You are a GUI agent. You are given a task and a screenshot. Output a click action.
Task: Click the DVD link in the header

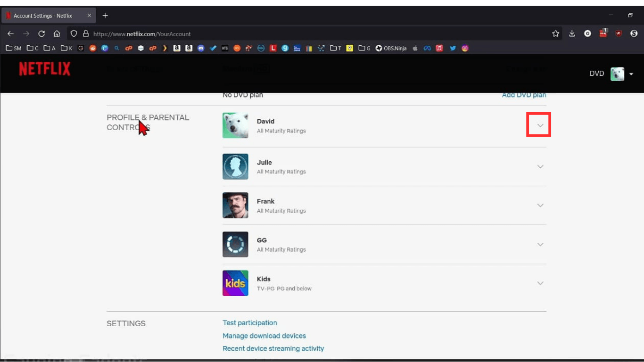(x=596, y=74)
